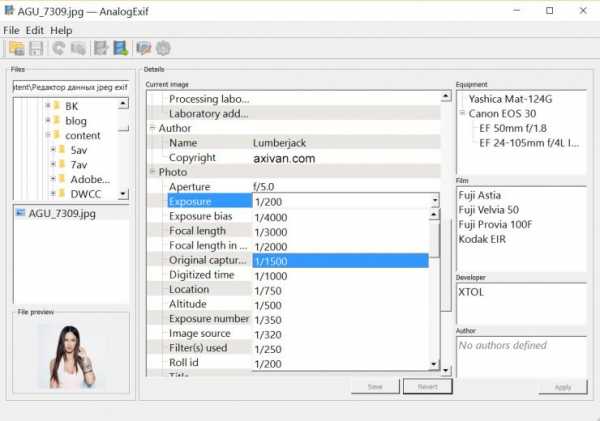
Task: Click the Revert button
Action: coord(427,387)
